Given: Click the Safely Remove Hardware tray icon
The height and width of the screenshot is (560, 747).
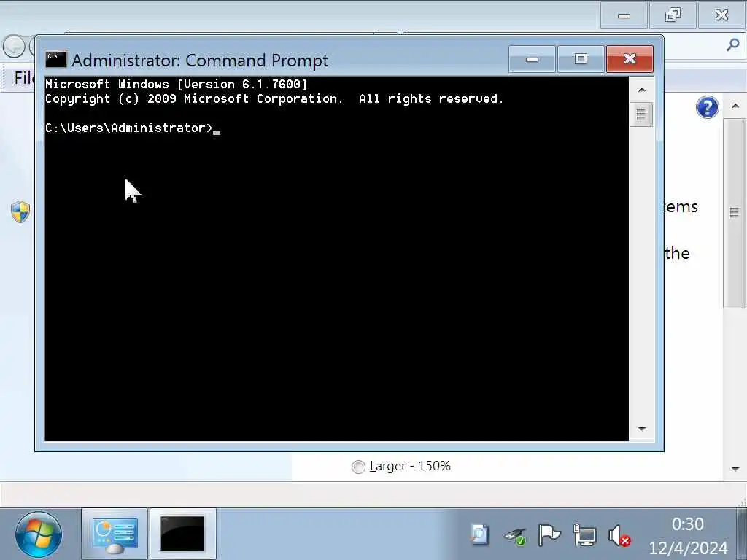Looking at the screenshot, I should click(515, 536).
